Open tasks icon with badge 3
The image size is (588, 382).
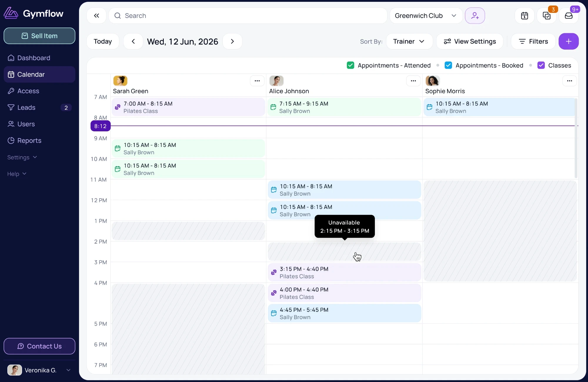tap(547, 16)
